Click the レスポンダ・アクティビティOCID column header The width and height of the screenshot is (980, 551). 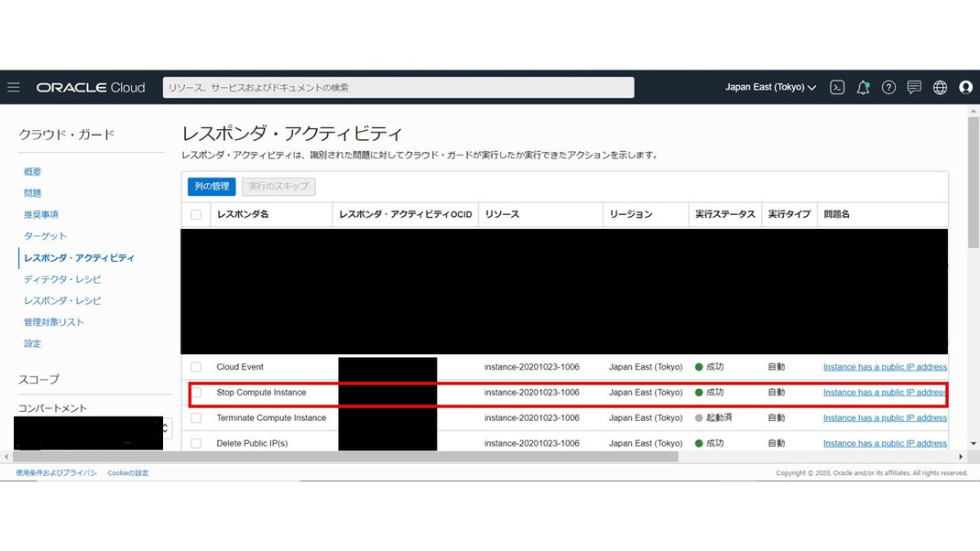click(406, 214)
